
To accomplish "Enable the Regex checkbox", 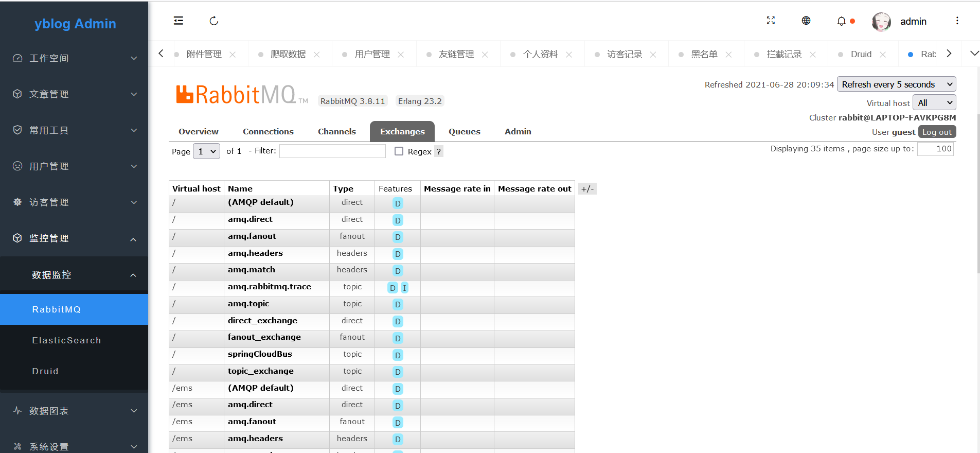I will coord(399,151).
